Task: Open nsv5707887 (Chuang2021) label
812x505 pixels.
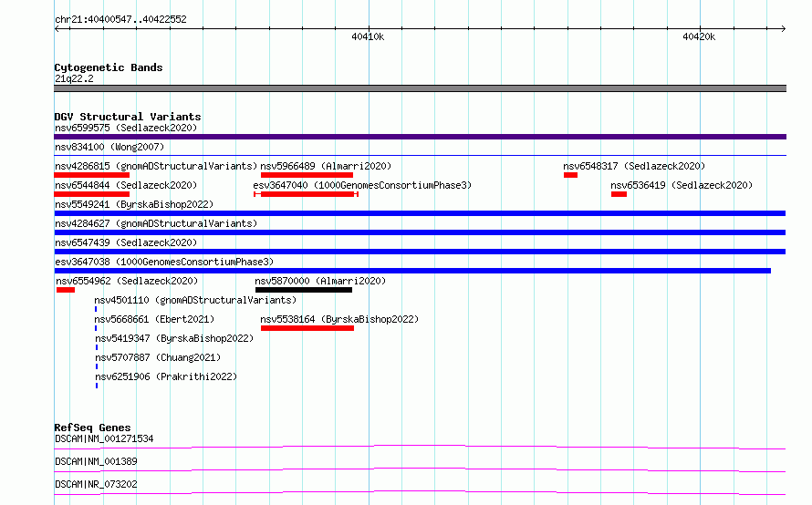Action: tap(158, 357)
